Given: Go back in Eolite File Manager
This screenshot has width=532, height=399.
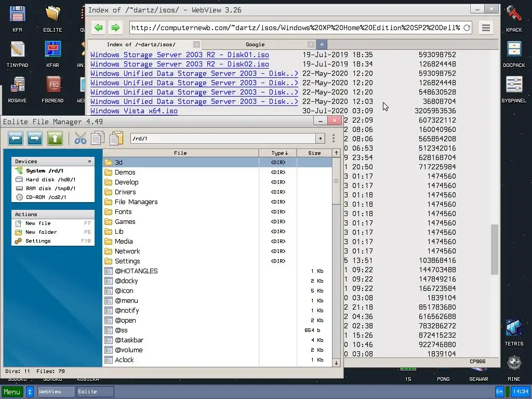Looking at the screenshot, I should coord(16,138).
